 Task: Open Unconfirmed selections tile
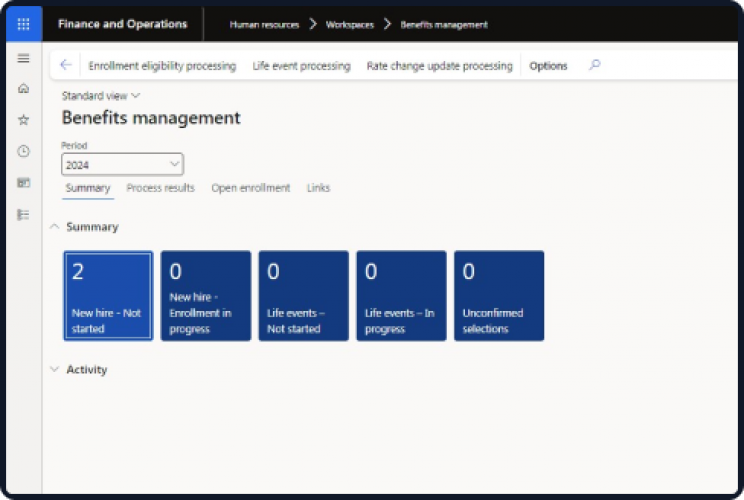pyautogui.click(x=499, y=296)
